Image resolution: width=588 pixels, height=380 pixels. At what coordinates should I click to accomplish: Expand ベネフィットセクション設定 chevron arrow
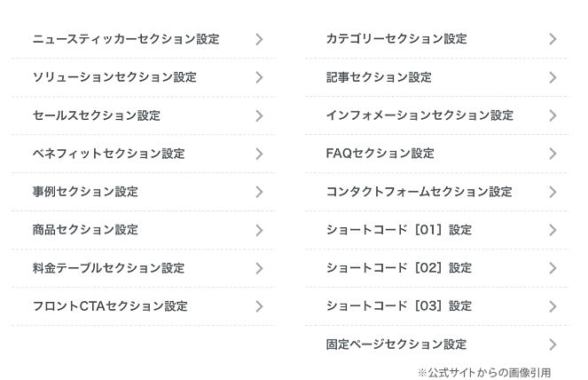pyautogui.click(x=259, y=154)
